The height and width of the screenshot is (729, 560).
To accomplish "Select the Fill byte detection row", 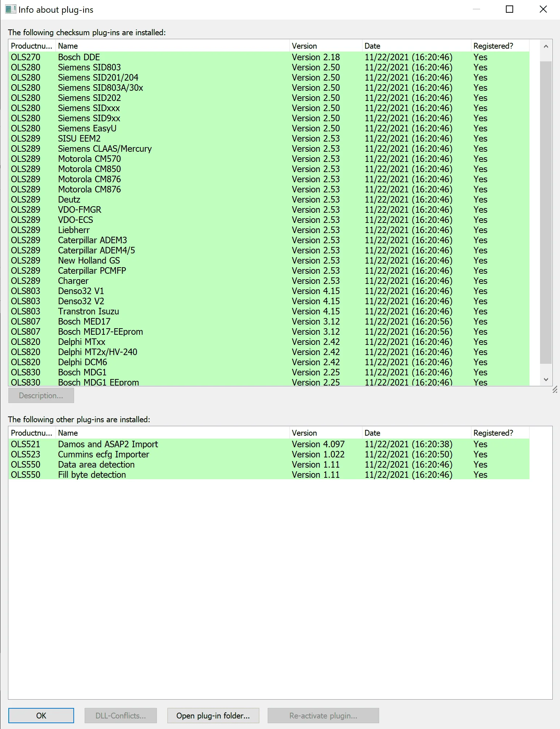I will (269, 475).
